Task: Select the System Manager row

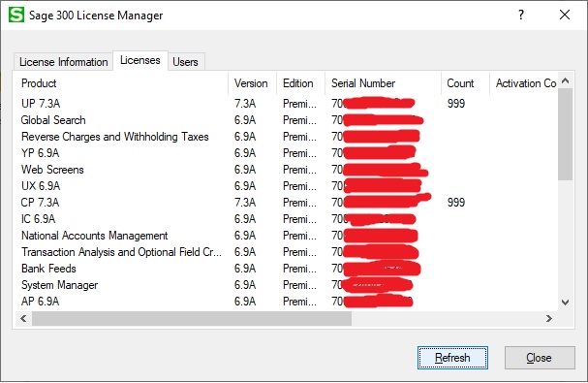Action: click(x=287, y=285)
